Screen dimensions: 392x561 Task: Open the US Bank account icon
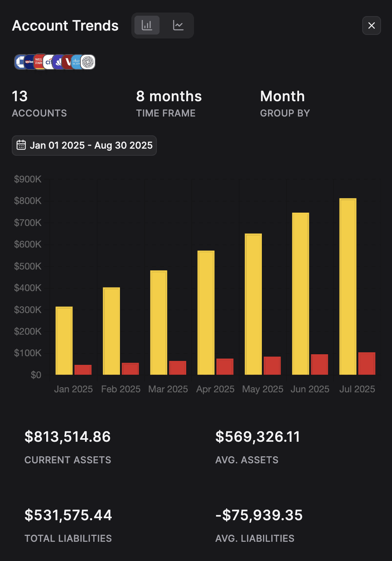pyautogui.click(x=29, y=62)
